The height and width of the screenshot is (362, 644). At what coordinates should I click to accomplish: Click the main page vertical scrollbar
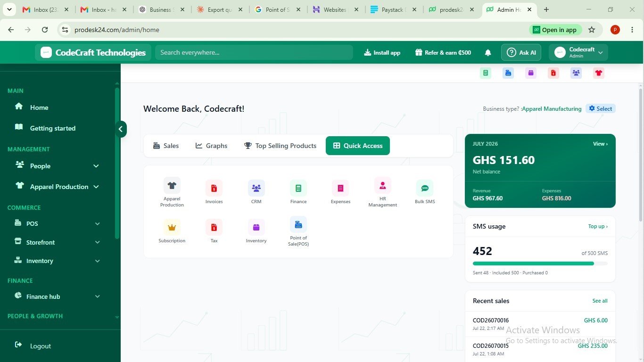click(641, 155)
